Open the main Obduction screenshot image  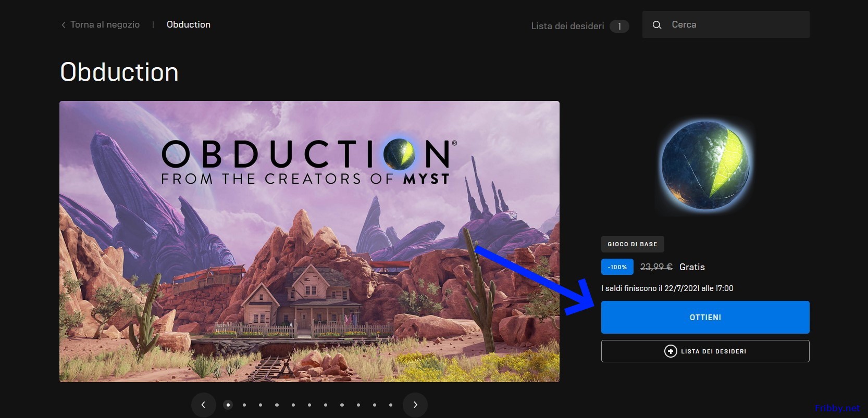click(309, 242)
